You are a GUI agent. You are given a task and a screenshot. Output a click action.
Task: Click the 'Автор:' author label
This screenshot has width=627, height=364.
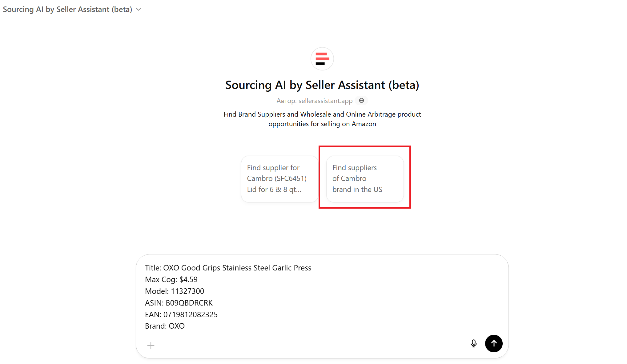point(286,101)
